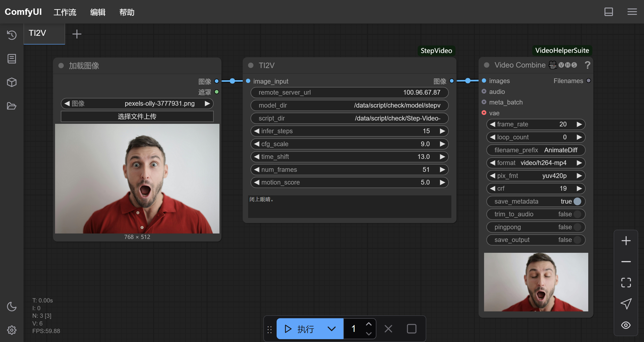Toggle link visibility eye icon
This screenshot has height=342, width=644.
626,325
